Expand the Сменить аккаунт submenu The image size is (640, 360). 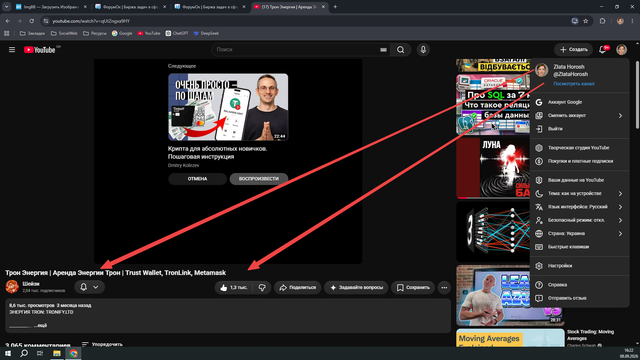tap(579, 116)
